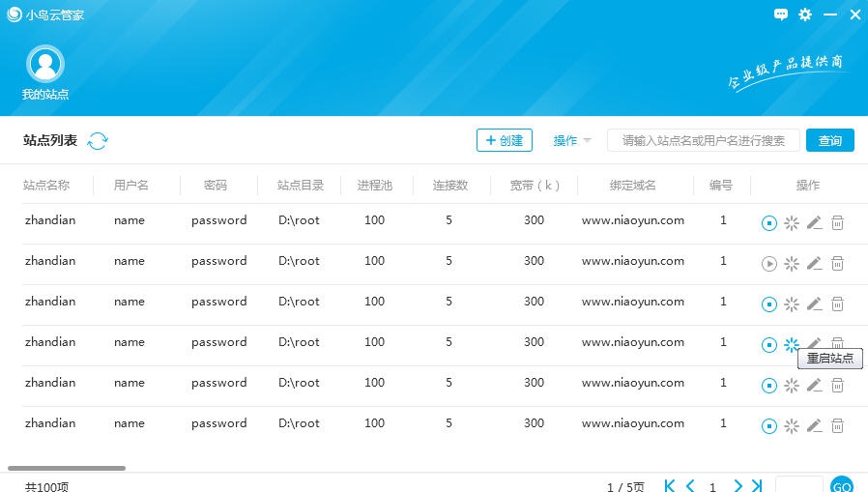Refresh the 站点列表 site list
The image size is (868, 492).
(98, 141)
